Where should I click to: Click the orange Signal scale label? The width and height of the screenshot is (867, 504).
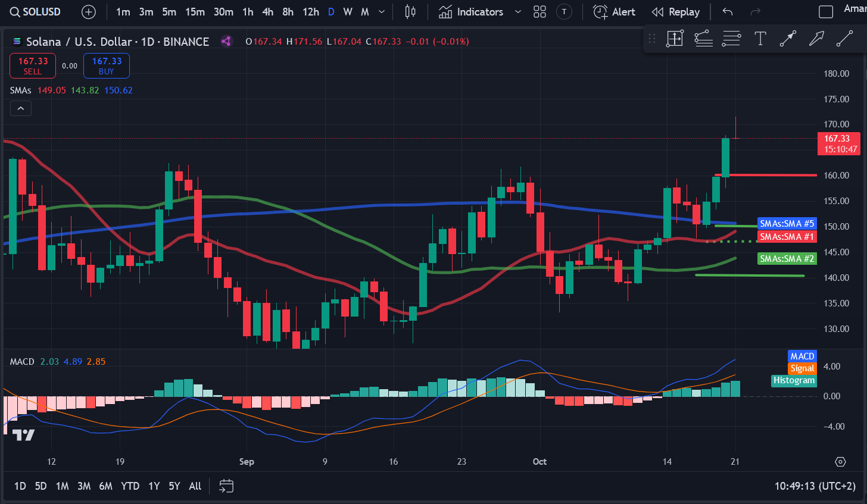tap(802, 368)
